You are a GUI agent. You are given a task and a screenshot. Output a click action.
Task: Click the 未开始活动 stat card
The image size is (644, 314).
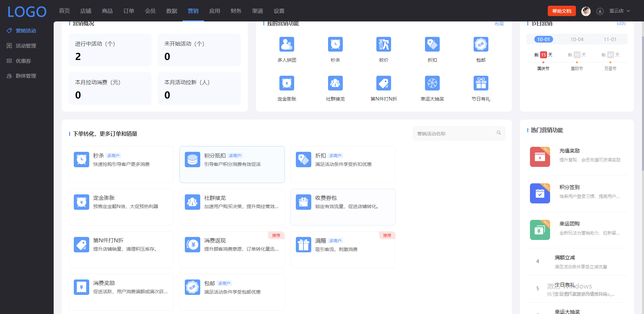199,50
